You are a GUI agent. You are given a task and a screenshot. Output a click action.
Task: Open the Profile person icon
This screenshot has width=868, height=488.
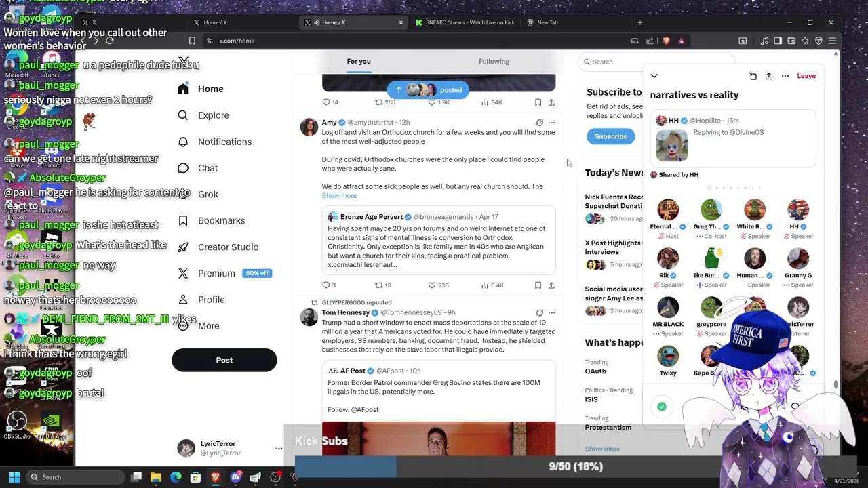click(183, 300)
